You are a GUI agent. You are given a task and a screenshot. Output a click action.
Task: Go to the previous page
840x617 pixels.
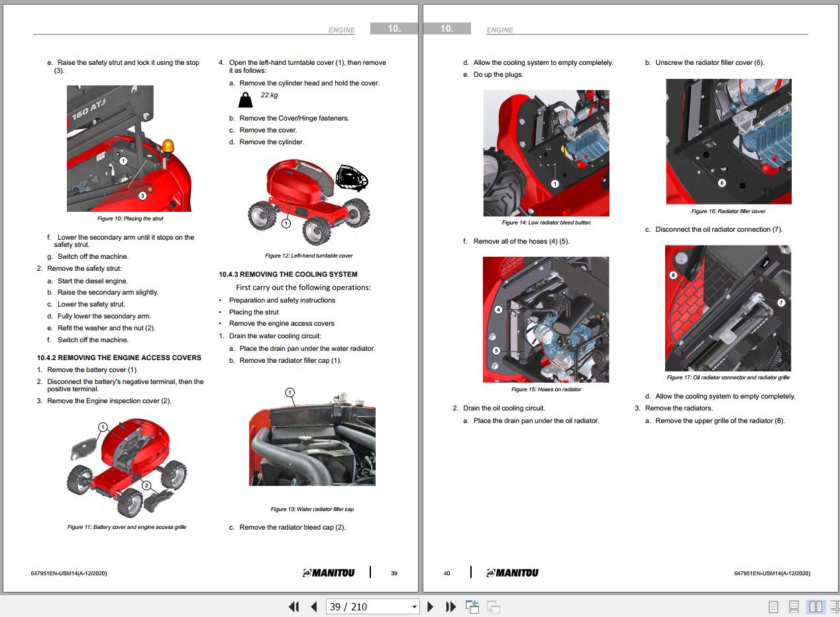(314, 606)
